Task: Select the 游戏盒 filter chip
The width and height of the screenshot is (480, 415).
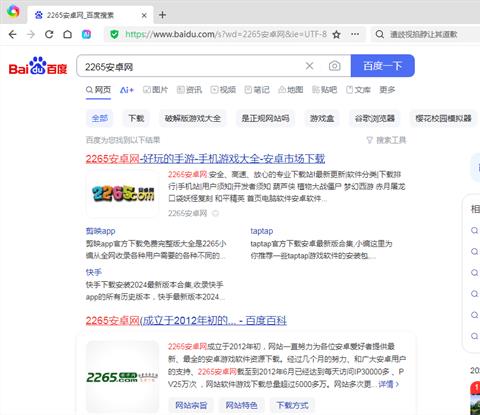Action: point(322,118)
